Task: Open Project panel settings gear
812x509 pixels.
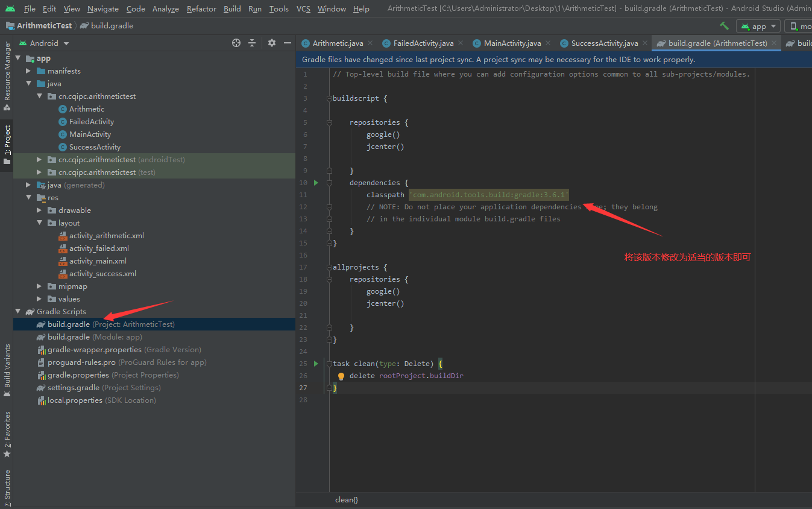Action: point(272,43)
